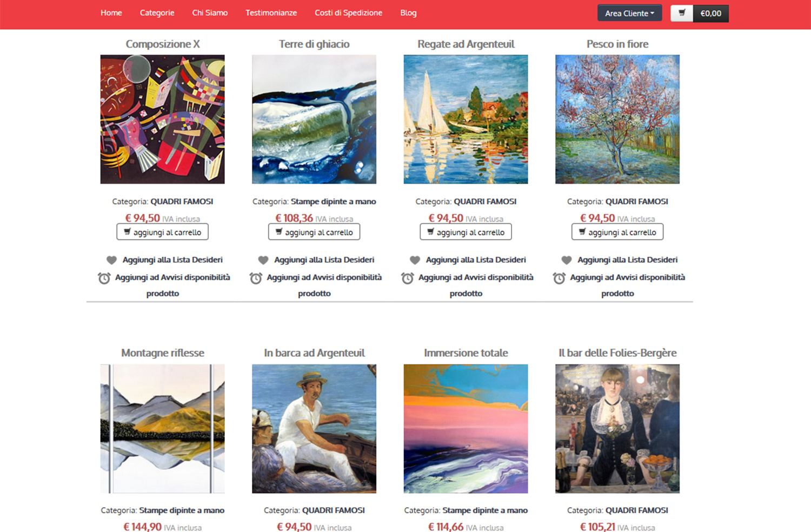Expand the Area Cliente dropdown
811x532 pixels.
click(629, 13)
